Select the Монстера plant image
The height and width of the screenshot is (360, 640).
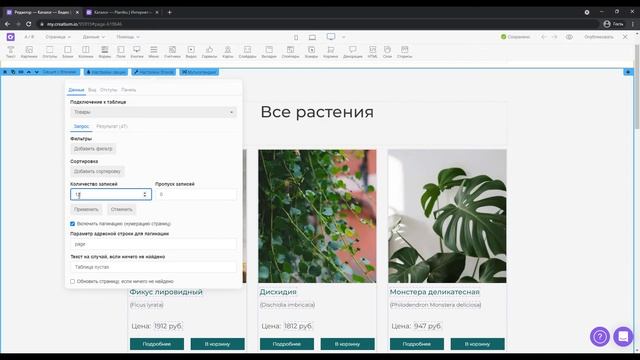coord(447,216)
